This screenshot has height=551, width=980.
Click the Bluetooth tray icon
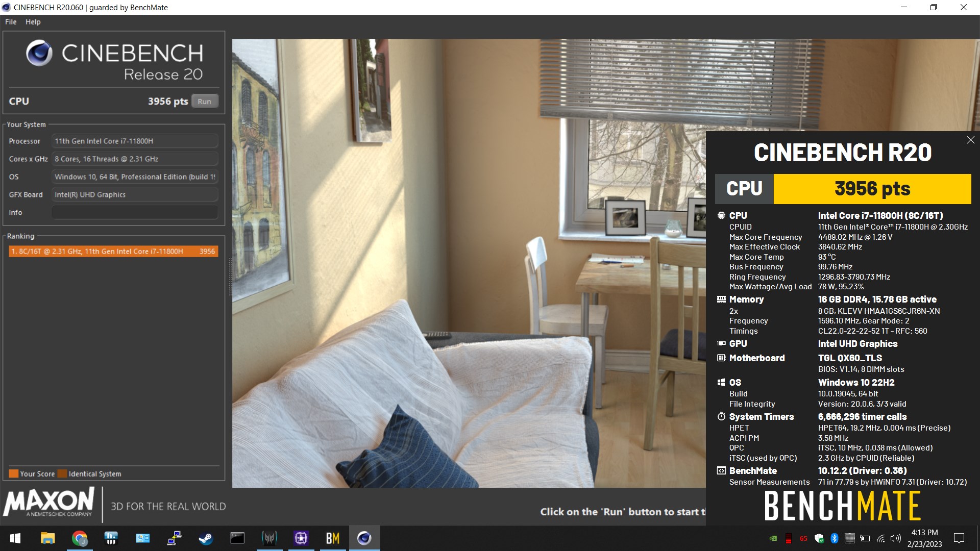tap(835, 538)
